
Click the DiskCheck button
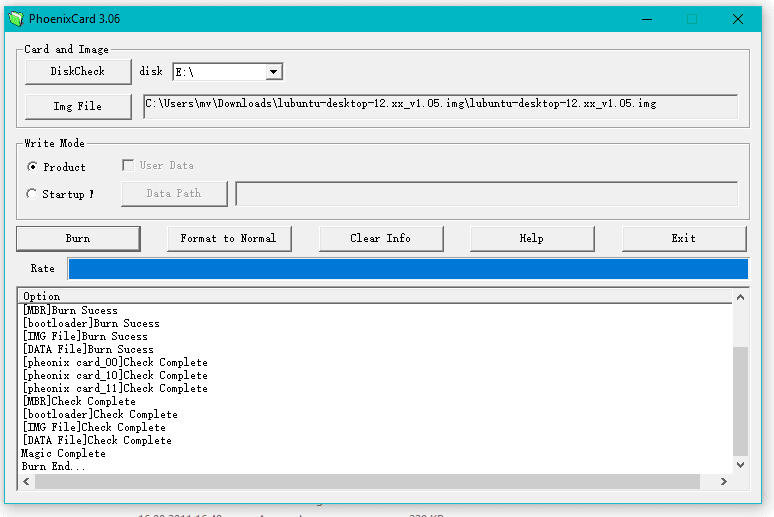click(x=78, y=72)
